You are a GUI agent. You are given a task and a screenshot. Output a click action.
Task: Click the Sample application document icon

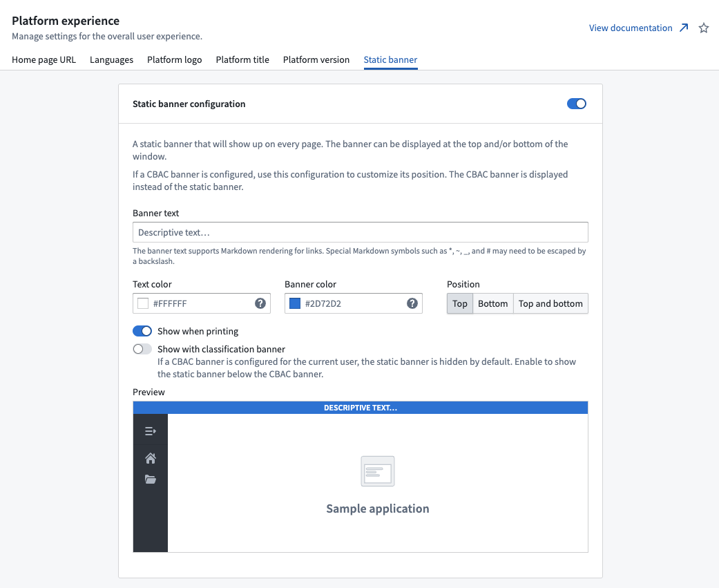pos(377,471)
